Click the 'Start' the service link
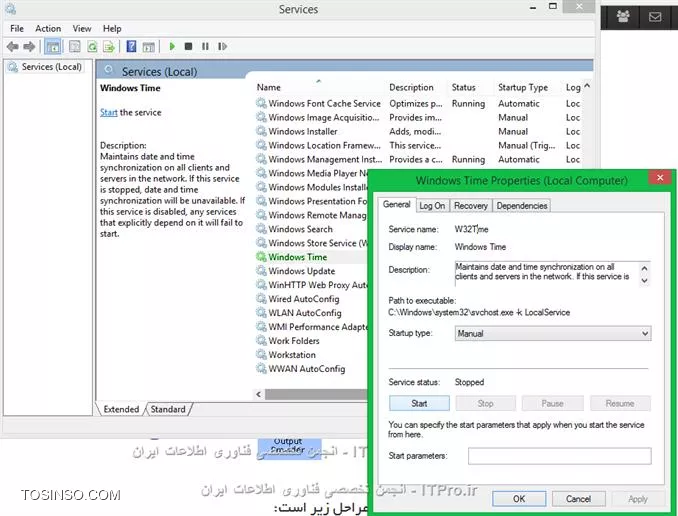This screenshot has height=516, width=678. pos(109,112)
